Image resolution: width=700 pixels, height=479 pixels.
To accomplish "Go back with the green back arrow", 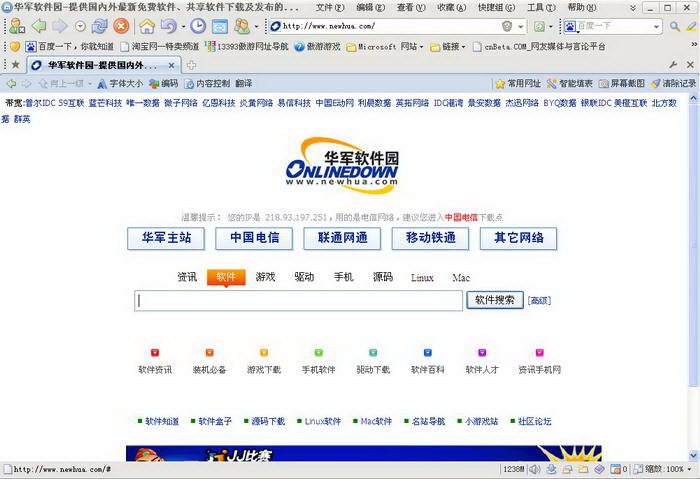I will point(39,26).
